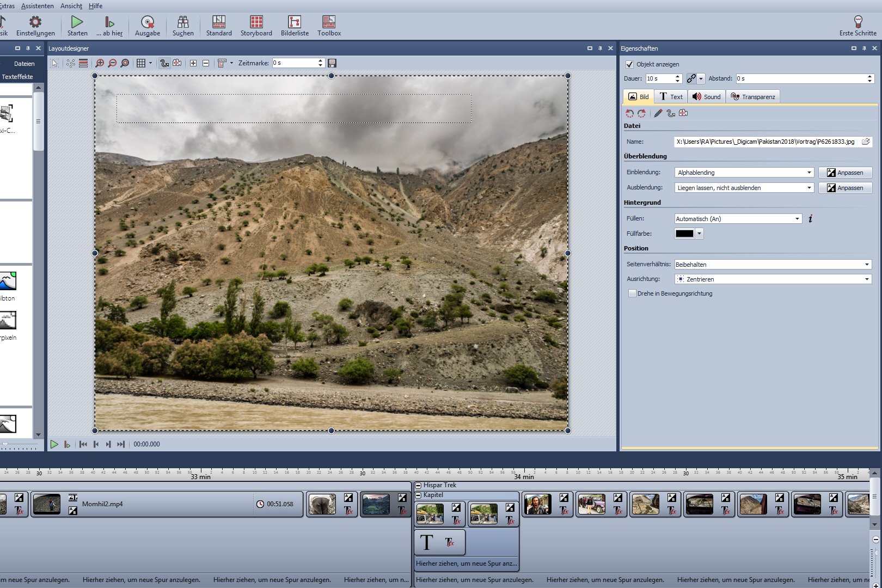Expand the Seitenverhältnis dropdown
Image resolution: width=882 pixels, height=588 pixels.
tap(773, 265)
